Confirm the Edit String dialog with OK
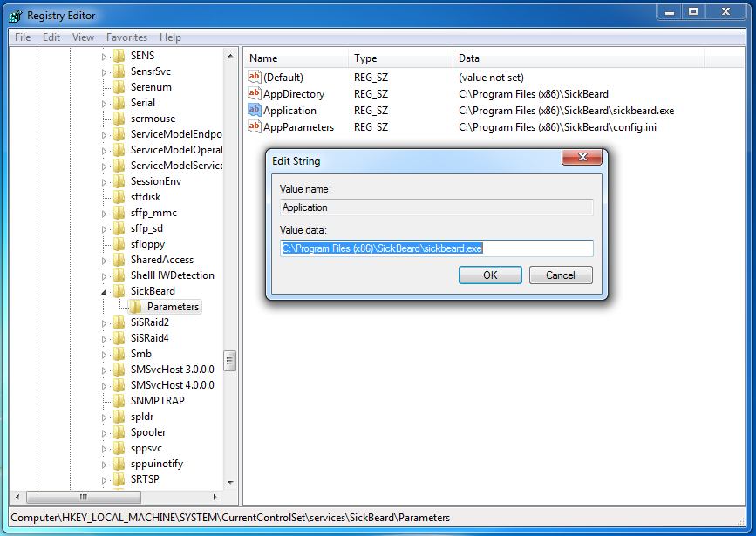The height and width of the screenshot is (536, 756). 490,275
